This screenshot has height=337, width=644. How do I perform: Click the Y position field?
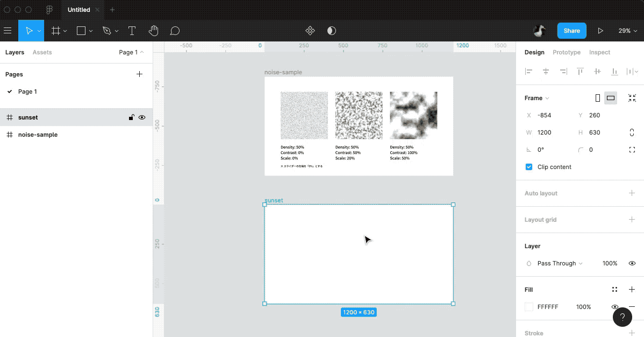pos(599,115)
